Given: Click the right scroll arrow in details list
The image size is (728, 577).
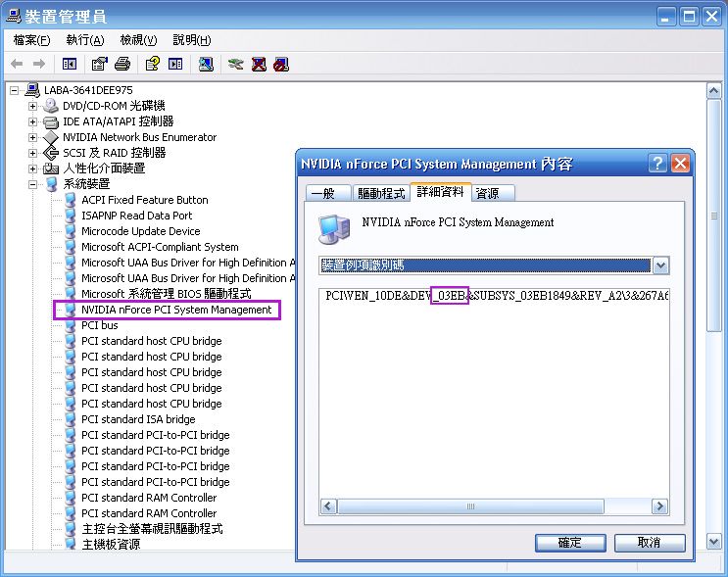Looking at the screenshot, I should click(x=659, y=506).
